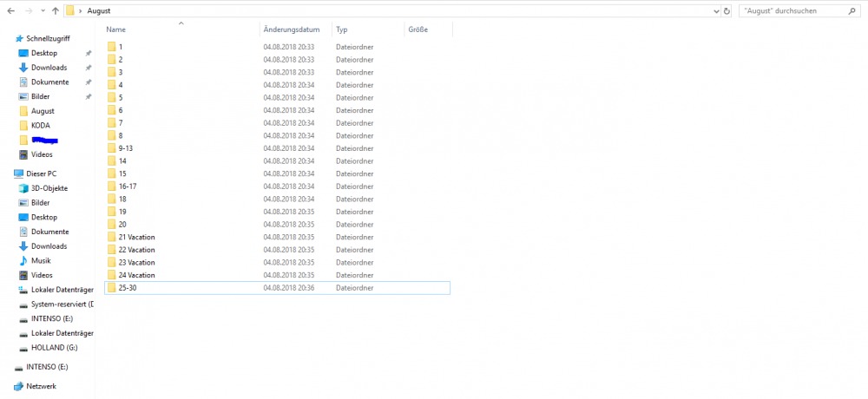Open Musik folder in sidebar
The height and width of the screenshot is (399, 868).
click(x=41, y=260)
